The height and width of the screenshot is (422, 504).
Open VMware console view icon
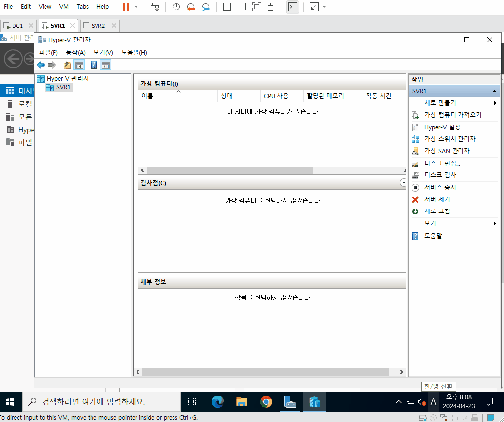coord(293,7)
